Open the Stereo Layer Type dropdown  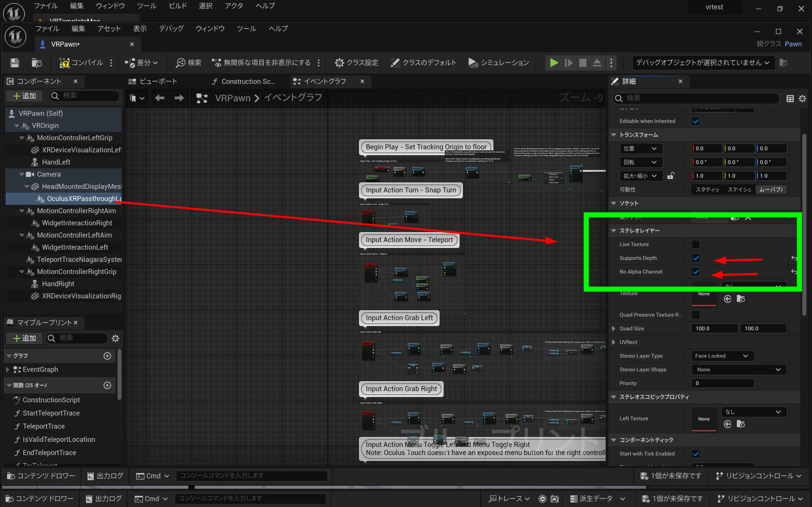[722, 356]
